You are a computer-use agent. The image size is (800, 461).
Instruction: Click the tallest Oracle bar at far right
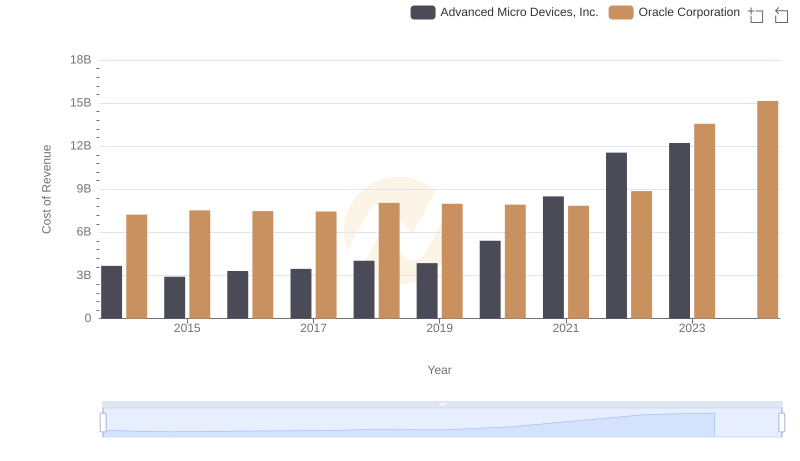tap(767, 210)
